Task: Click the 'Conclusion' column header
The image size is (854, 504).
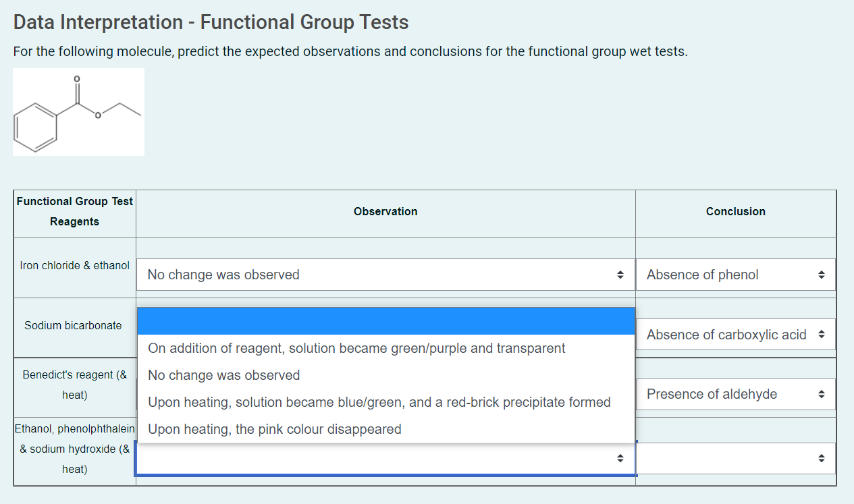Action: click(735, 211)
